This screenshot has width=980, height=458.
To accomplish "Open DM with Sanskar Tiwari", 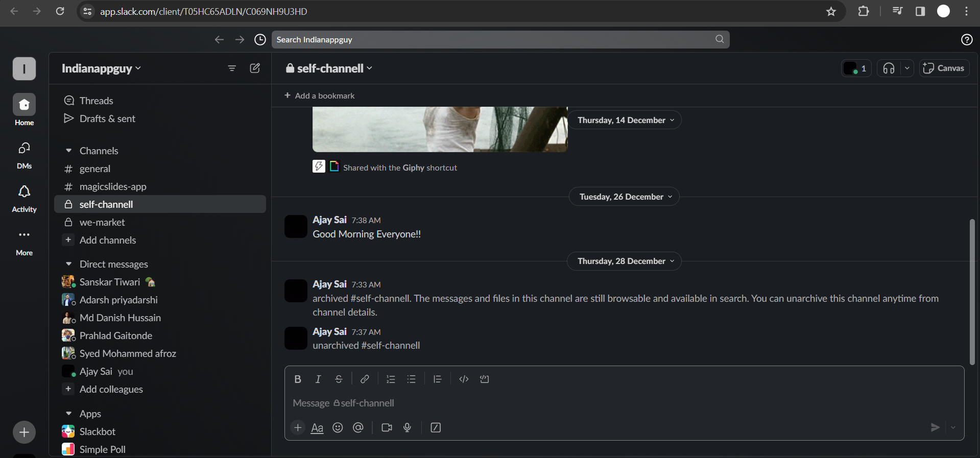I will pyautogui.click(x=160, y=282).
